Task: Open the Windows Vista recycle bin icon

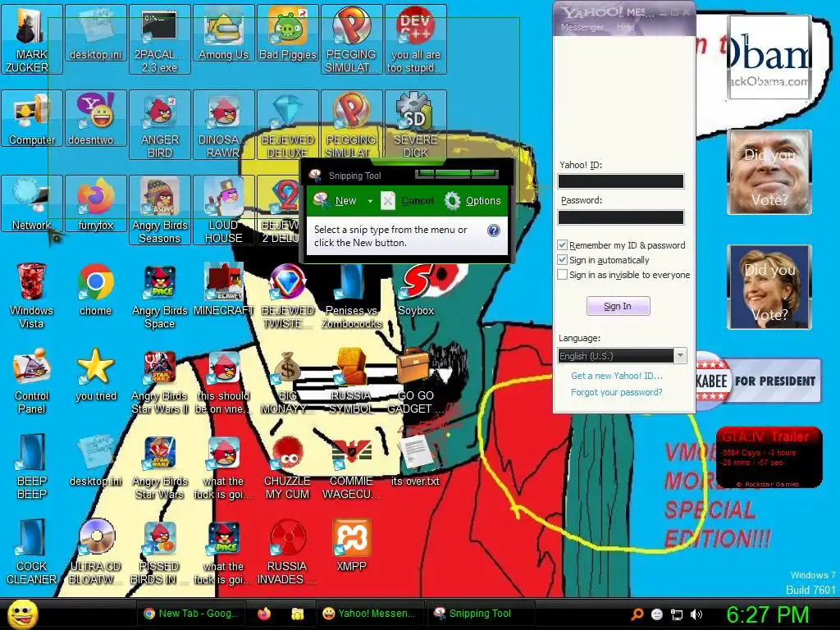Action: click(32, 294)
